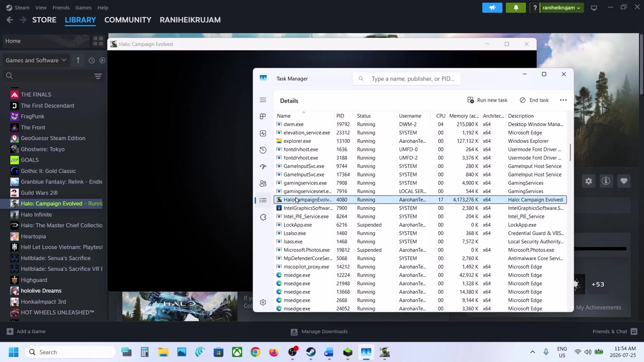Toggle ready-to-play filter icon in library
The height and width of the screenshot is (362, 644).
102,60
